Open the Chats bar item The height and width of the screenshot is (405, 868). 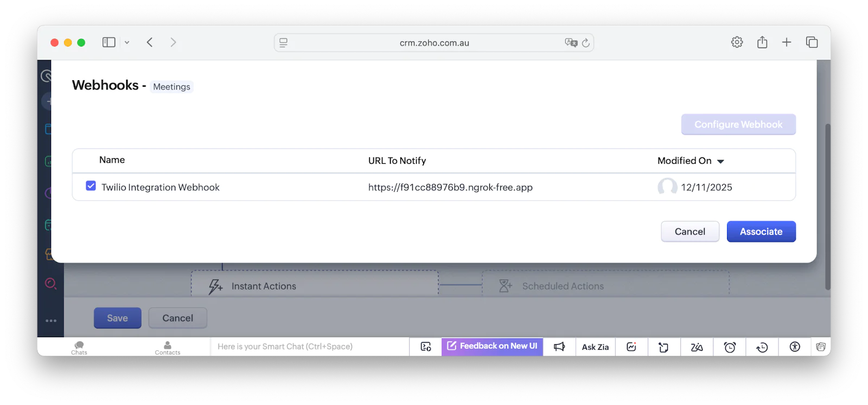pos(79,348)
